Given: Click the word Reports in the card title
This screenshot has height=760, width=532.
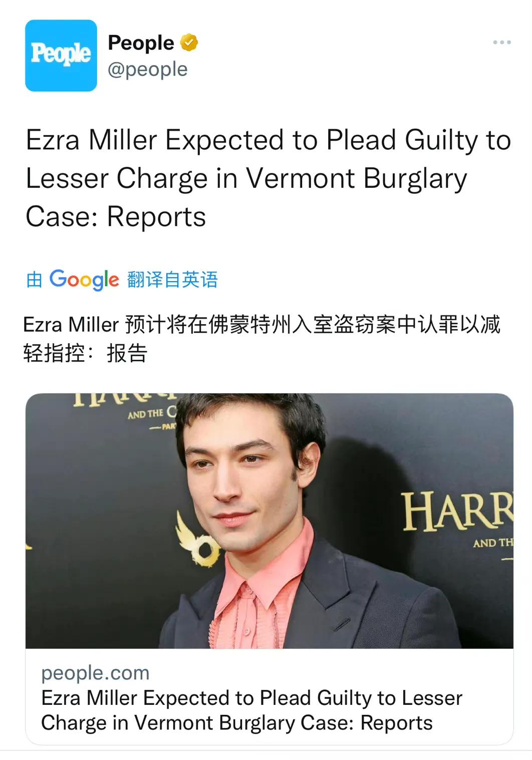Looking at the screenshot, I should pos(396,723).
